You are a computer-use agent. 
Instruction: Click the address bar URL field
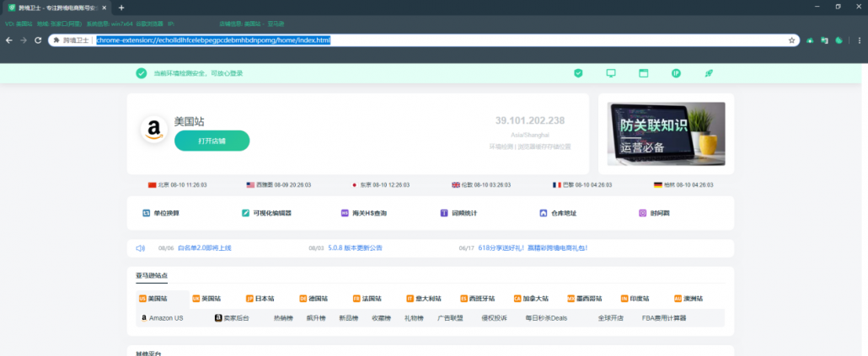pos(424,40)
